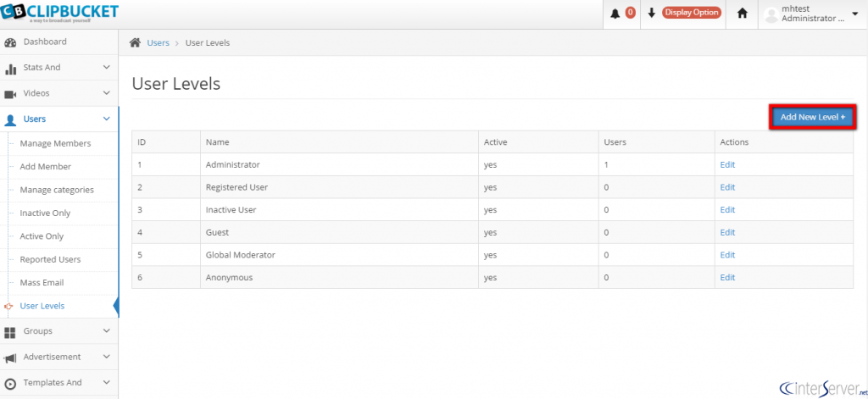
Task: Click the Videos sidebar label
Action: [x=36, y=93]
